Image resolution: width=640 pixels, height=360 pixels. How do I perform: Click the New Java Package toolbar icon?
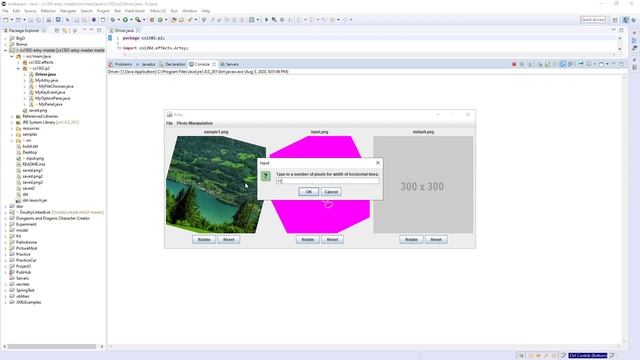(x=152, y=20)
